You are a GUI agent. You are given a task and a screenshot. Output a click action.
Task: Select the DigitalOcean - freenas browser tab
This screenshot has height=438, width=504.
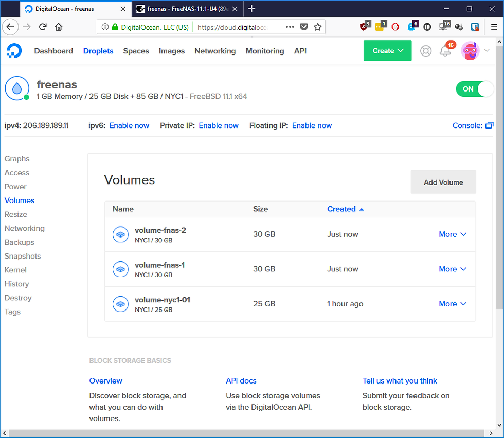click(x=76, y=9)
